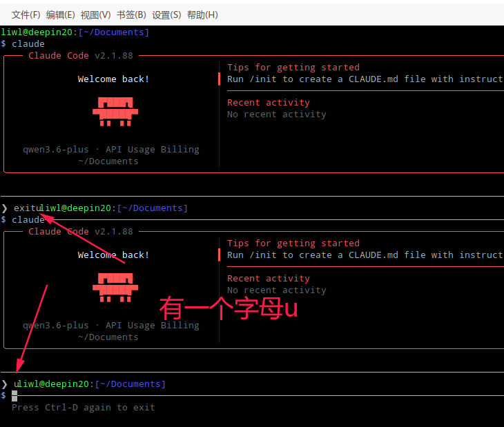Click first 'Claude Code v2.1.88' header
The height and width of the screenshot is (427, 504).
tap(81, 56)
